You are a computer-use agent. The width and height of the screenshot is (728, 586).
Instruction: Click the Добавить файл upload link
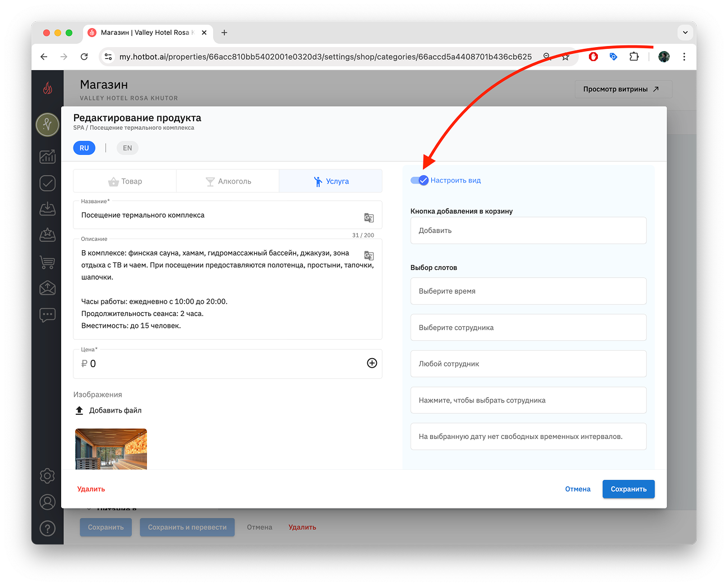(116, 410)
